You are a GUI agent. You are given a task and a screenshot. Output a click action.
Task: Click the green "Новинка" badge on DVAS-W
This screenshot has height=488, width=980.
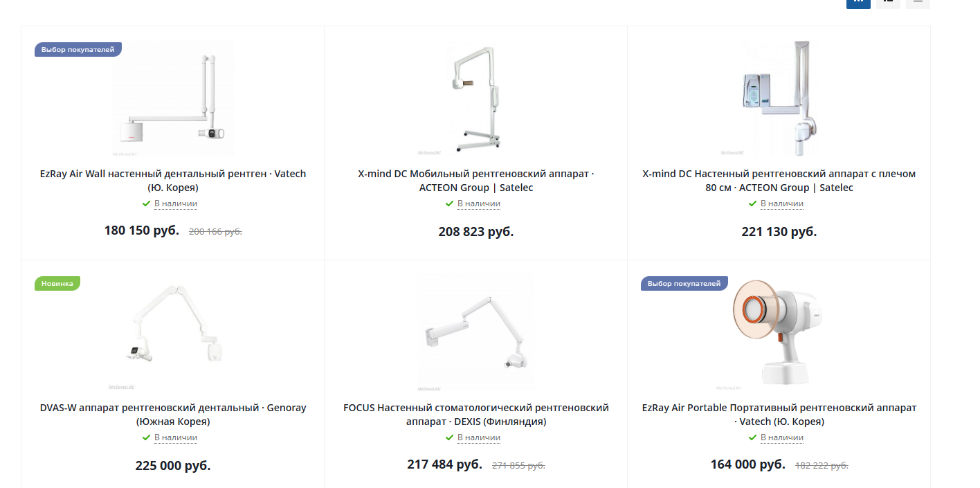point(57,283)
